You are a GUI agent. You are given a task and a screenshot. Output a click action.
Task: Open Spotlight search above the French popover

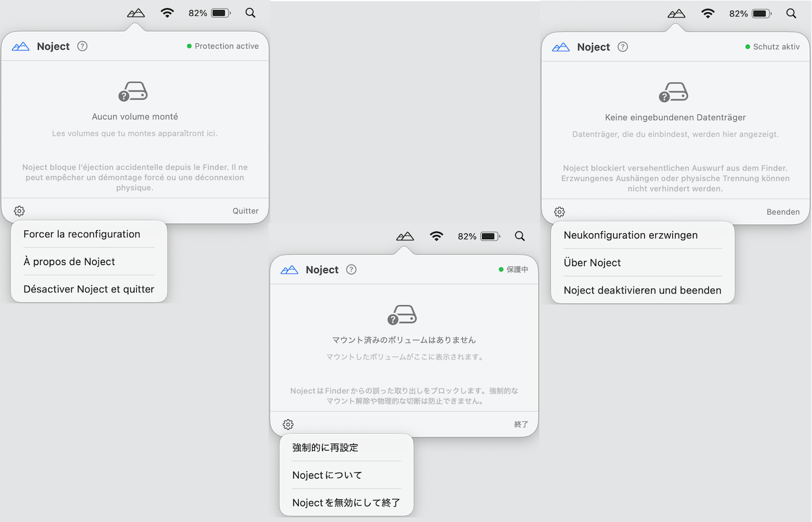251,13
